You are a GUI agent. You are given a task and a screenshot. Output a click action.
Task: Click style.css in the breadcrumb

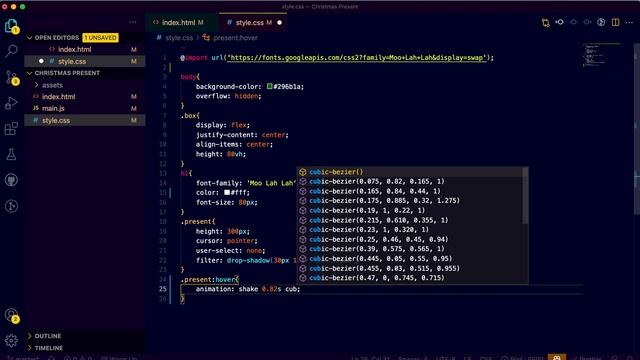click(x=179, y=38)
